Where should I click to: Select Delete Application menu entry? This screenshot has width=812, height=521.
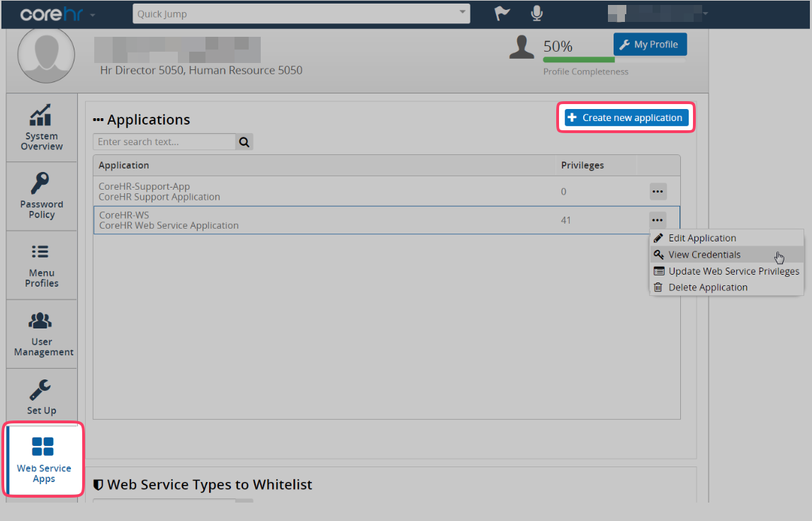[707, 287]
